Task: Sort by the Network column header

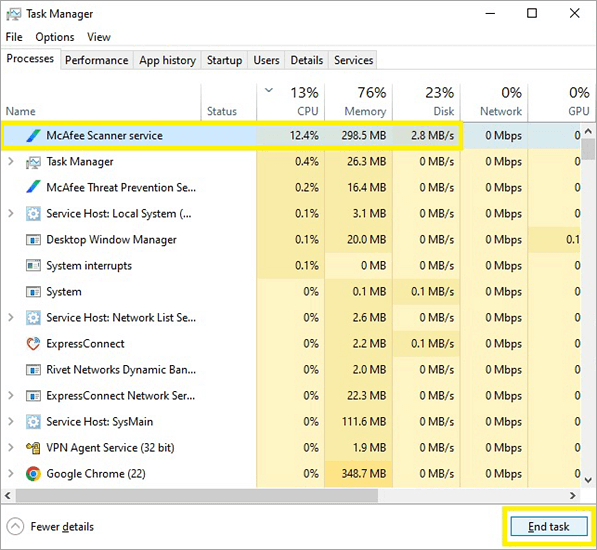Action: pos(494,102)
